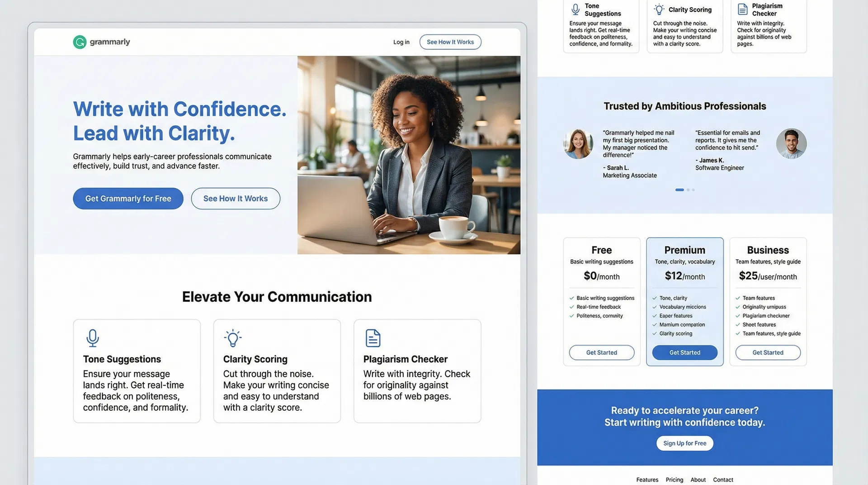Select the Tone Suggestions microphone icon
Image resolution: width=868 pixels, height=485 pixels.
point(92,338)
